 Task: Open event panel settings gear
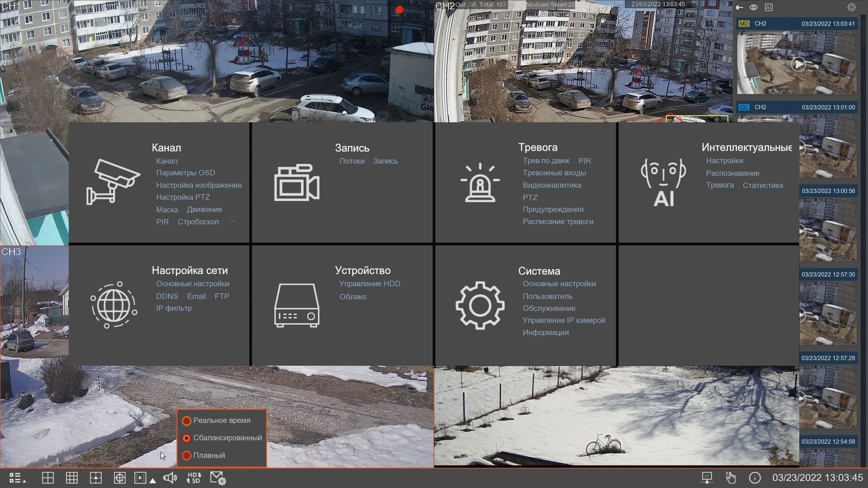click(x=851, y=7)
